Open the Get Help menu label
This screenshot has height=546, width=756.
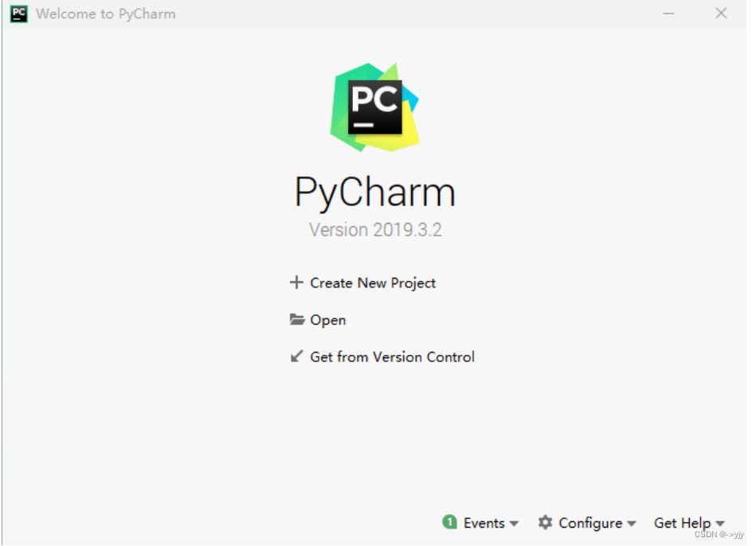[x=682, y=524]
